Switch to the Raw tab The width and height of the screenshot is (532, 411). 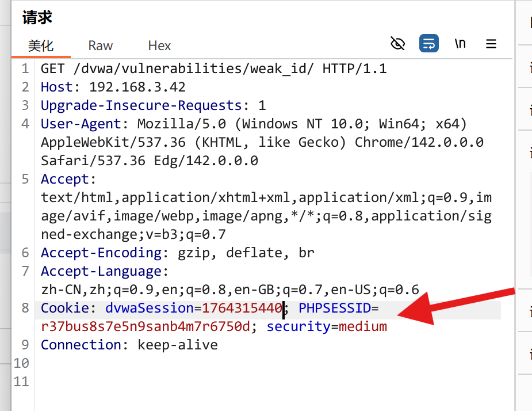101,45
